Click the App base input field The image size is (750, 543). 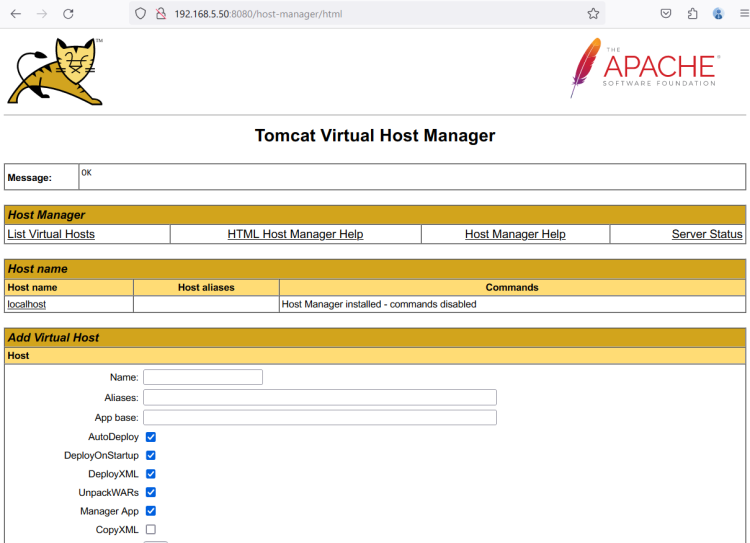tap(320, 417)
